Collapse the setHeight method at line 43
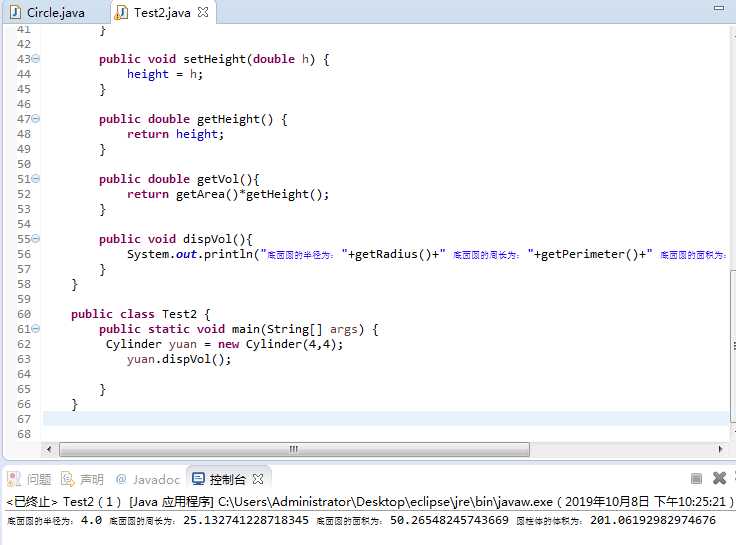The width and height of the screenshot is (736, 545). pos(36,59)
